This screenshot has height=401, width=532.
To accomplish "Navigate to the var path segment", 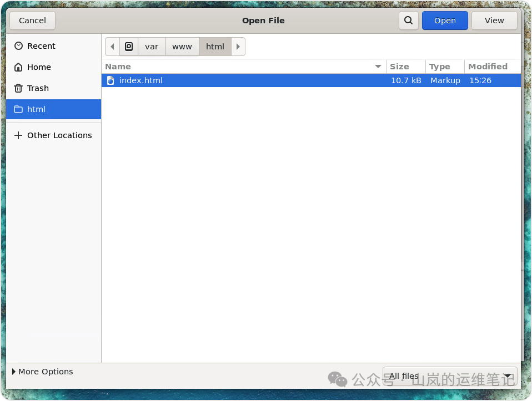I will 152,47.
